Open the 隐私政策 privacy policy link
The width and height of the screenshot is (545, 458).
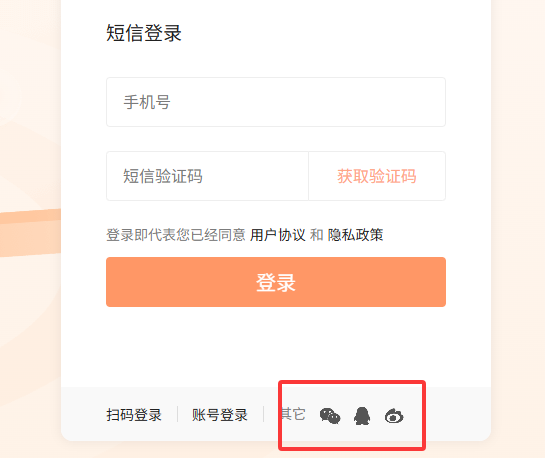point(355,235)
